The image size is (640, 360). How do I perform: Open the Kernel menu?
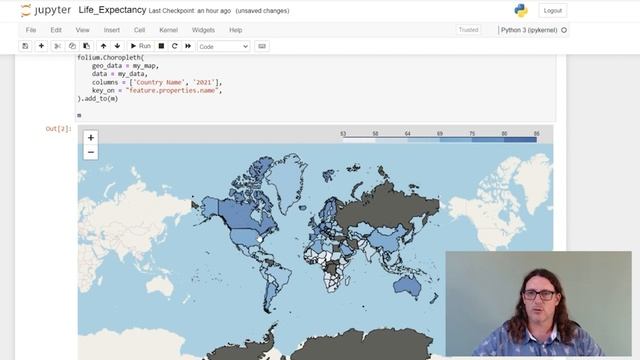(168, 30)
